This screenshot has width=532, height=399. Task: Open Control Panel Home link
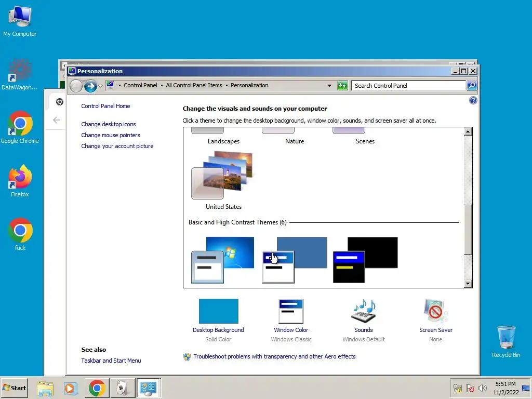point(105,106)
